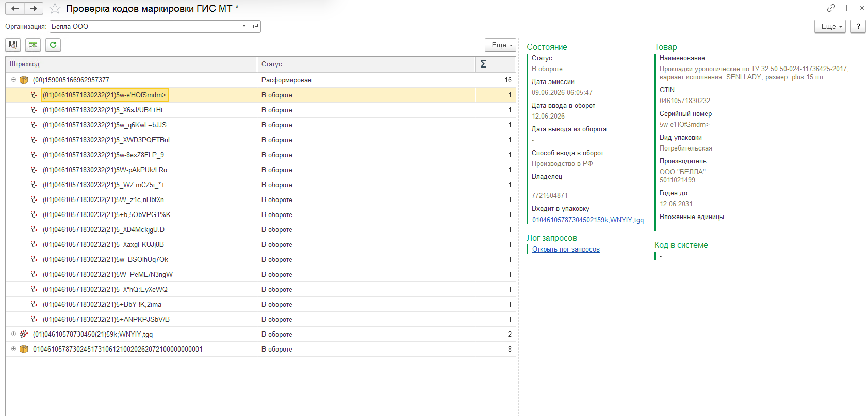
Task: Click the icon beside code 5W_PeME/N3ngW
Action: click(34, 274)
